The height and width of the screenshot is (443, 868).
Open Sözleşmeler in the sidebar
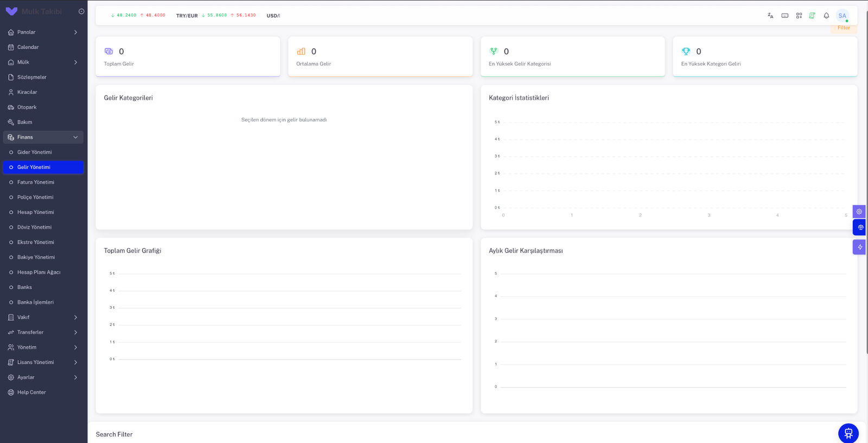[43, 77]
